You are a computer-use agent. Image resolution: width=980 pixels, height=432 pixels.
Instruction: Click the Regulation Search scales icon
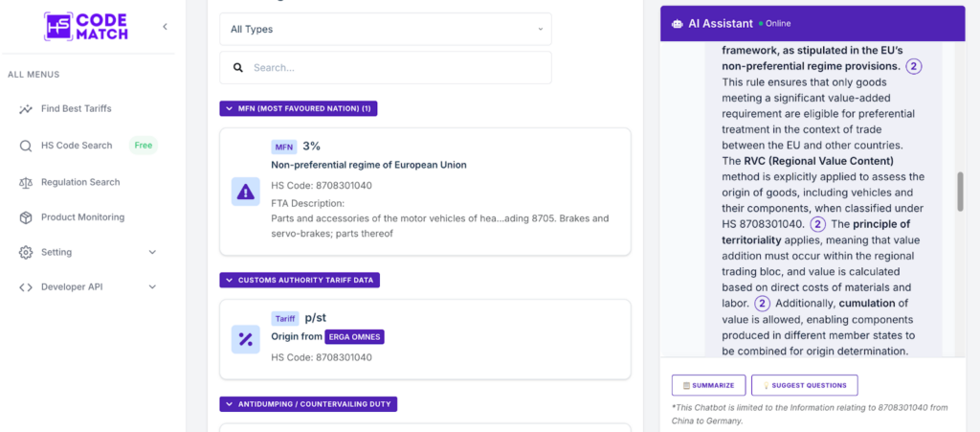(x=26, y=182)
